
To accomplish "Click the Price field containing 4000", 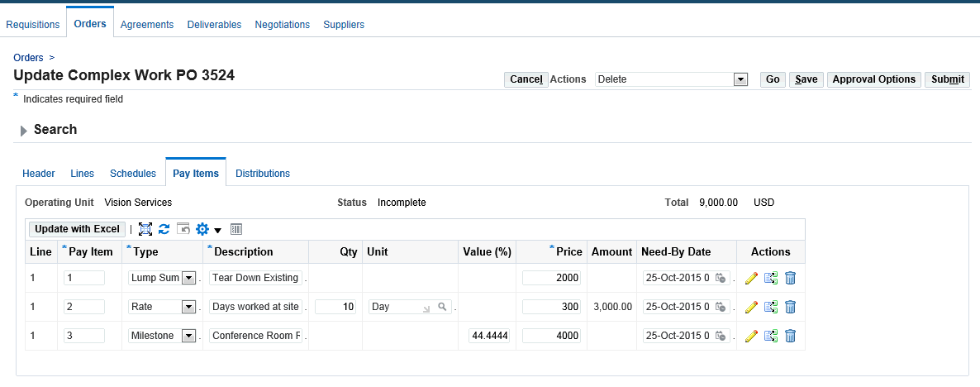I will click(552, 336).
